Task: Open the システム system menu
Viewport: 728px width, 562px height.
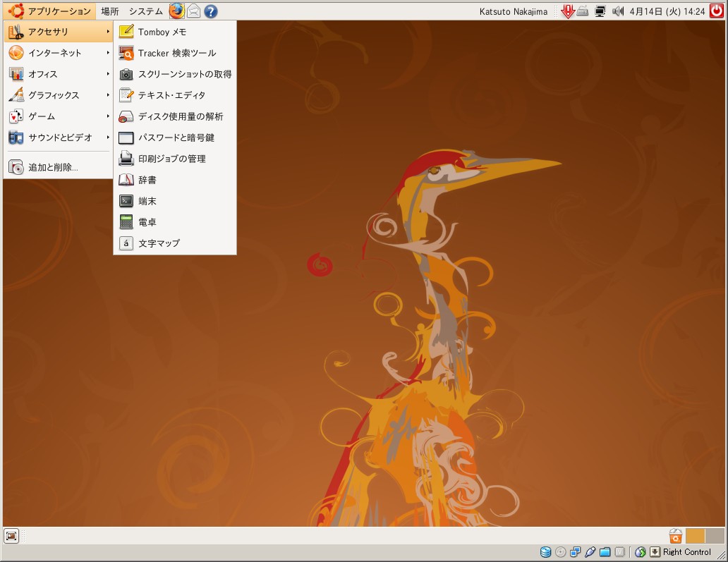Action: (146, 11)
